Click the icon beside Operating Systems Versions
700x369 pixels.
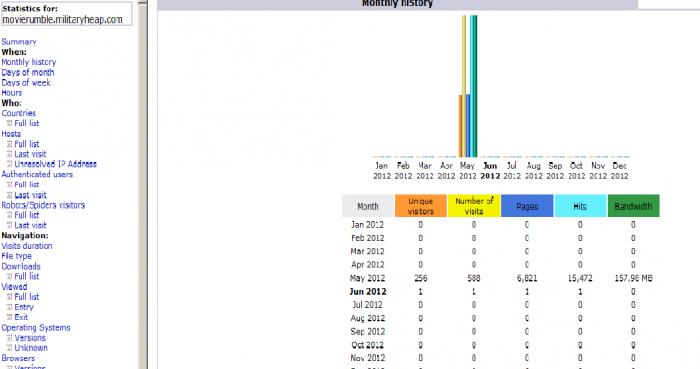click(x=9, y=338)
